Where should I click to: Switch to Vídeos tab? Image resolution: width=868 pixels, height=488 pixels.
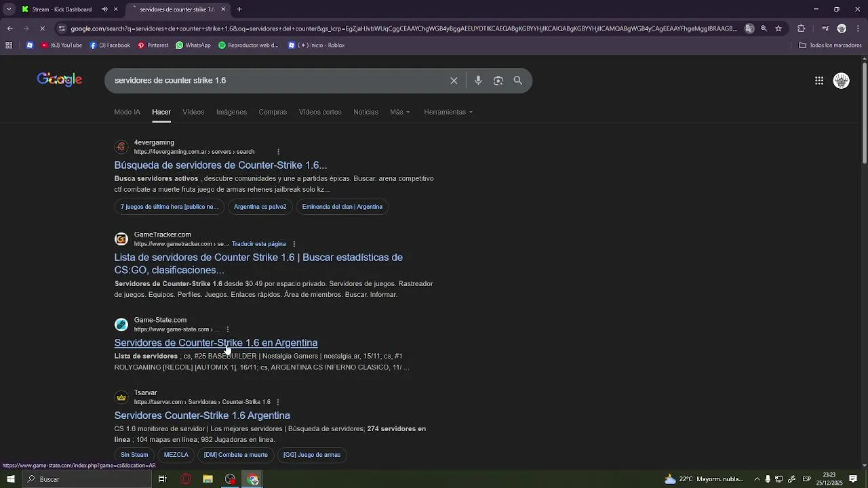coord(193,112)
